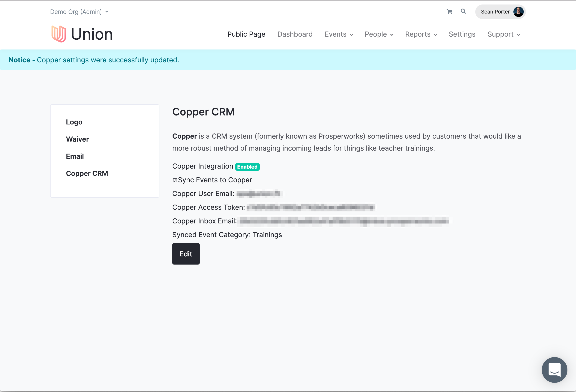This screenshot has width=576, height=392.
Task: Expand the People menu
Action: (x=379, y=34)
